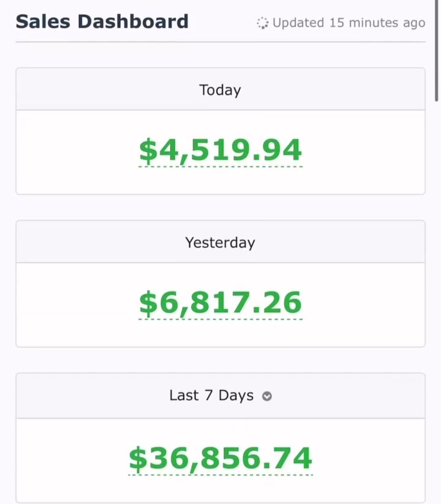This screenshot has height=504, width=441.
Task: Open Today's sales amount $4,519.94
Action: coord(220,150)
